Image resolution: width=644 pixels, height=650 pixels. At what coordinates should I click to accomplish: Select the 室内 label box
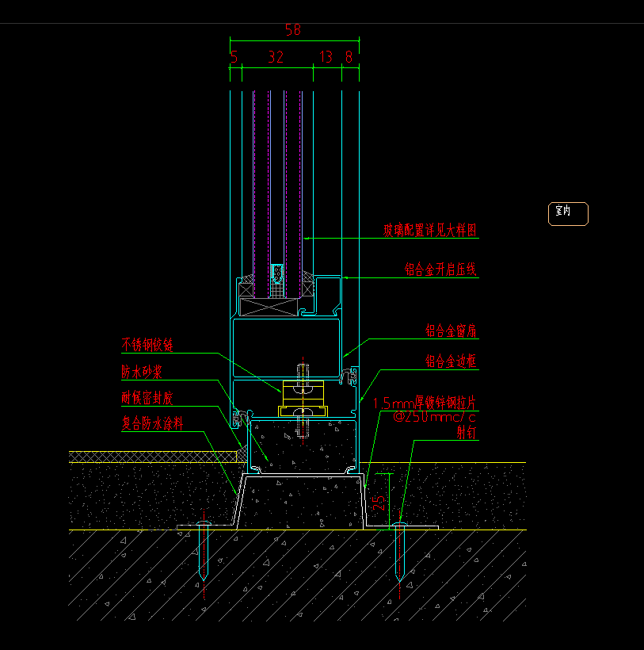click(568, 214)
